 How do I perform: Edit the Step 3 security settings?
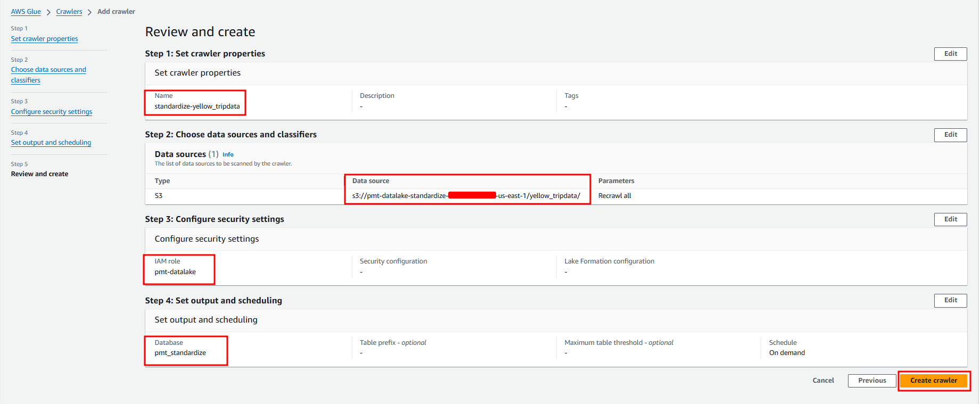(x=950, y=219)
